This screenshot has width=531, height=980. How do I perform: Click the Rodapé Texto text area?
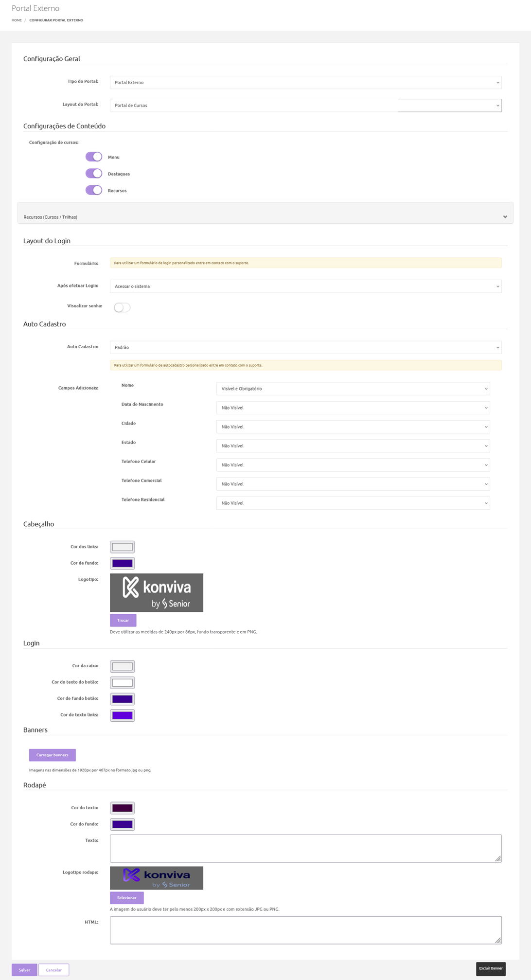(x=305, y=848)
